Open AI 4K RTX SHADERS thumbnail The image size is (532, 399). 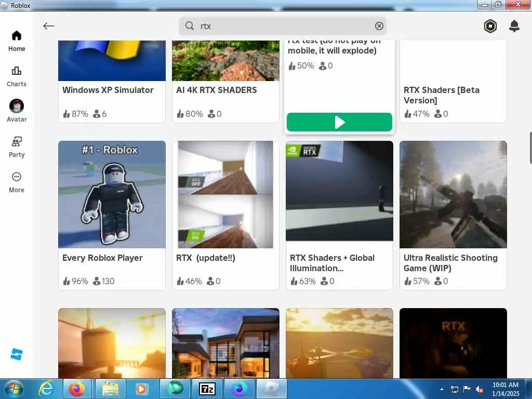click(x=225, y=61)
